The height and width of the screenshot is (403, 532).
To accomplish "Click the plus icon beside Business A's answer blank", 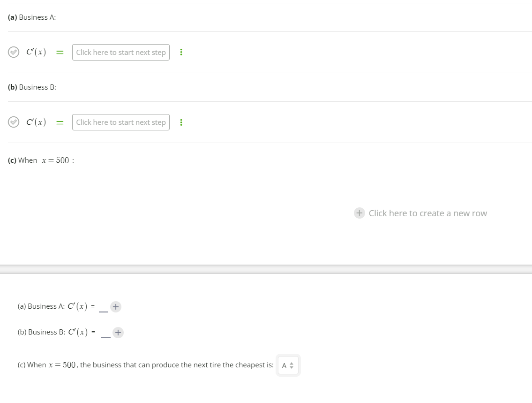I will click(115, 306).
